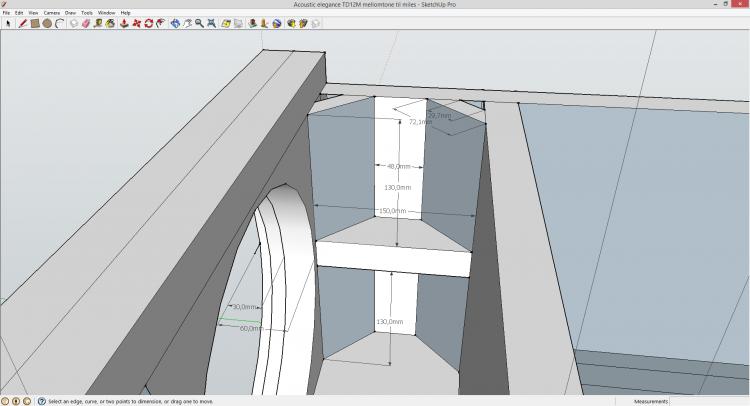This screenshot has width=750, height=406.
Task: Activate the Orbit camera tool
Action: click(175, 23)
